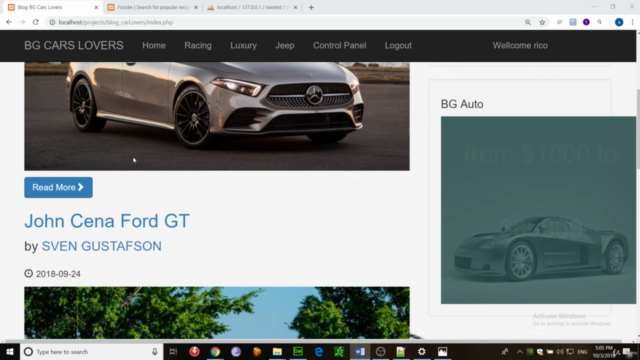Image resolution: width=640 pixels, height=360 pixels.
Task: Click the page vertical scrollbar
Action: point(638,128)
